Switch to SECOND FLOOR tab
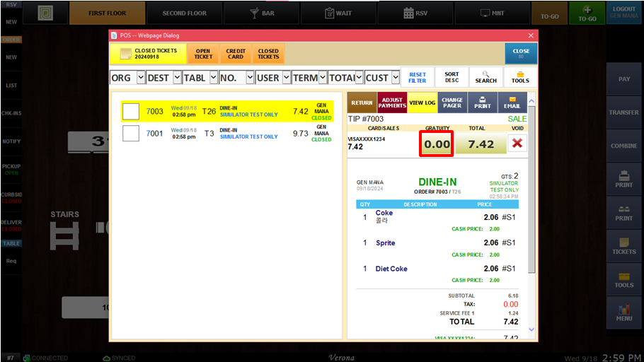 185,13
